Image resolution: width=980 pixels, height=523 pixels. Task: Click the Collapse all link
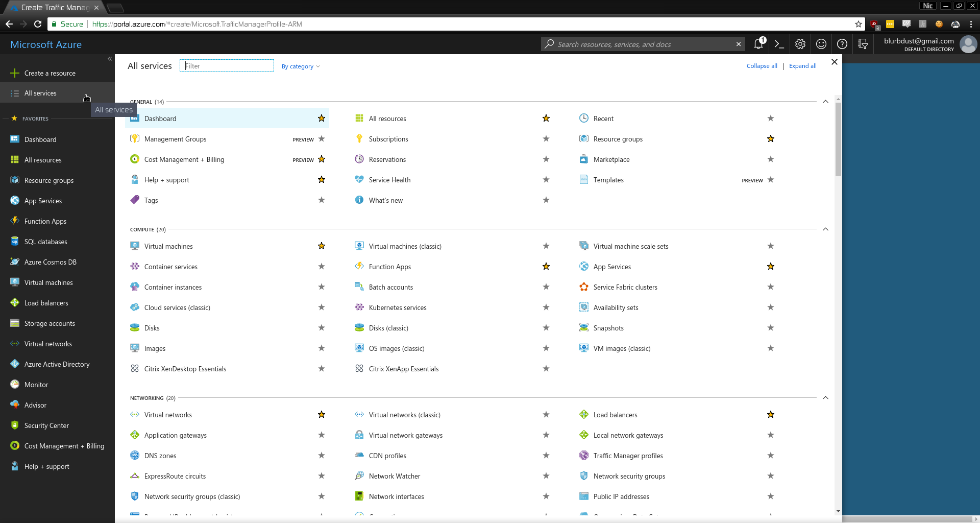(x=762, y=66)
